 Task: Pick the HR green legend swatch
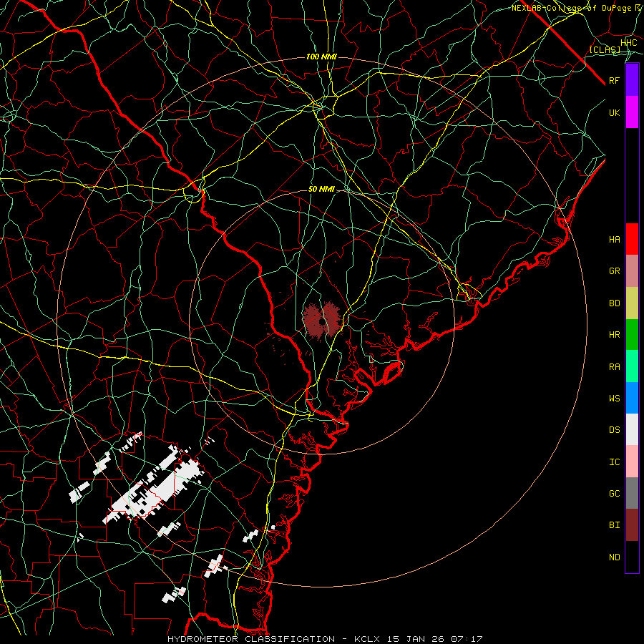pyautogui.click(x=632, y=334)
